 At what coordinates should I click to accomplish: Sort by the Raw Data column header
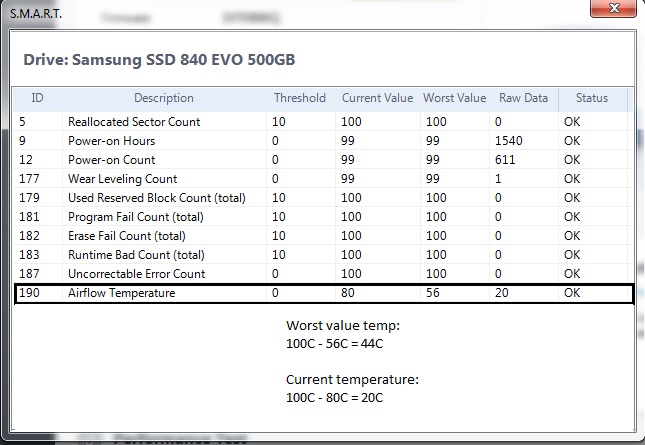coord(523,98)
